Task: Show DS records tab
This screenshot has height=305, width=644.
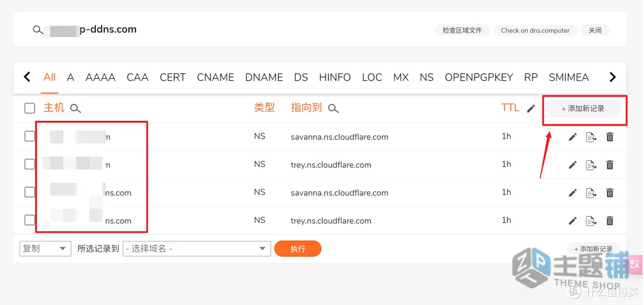Action: tap(301, 77)
